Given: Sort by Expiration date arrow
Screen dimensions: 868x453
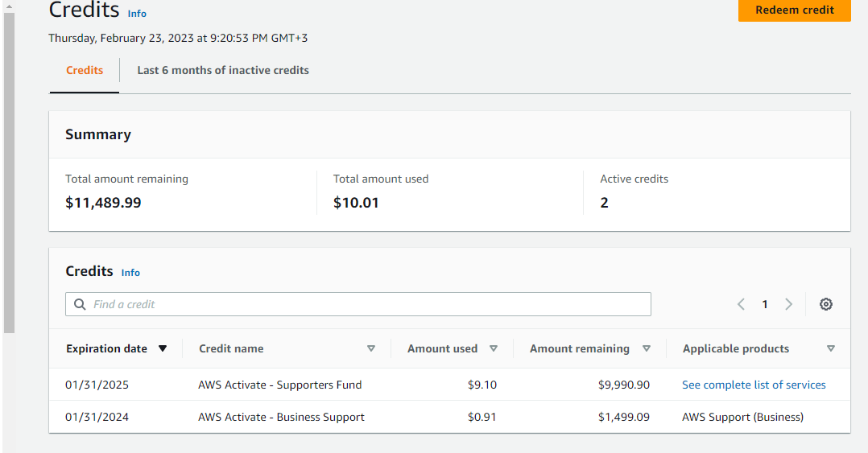Looking at the screenshot, I should pyautogui.click(x=162, y=349).
